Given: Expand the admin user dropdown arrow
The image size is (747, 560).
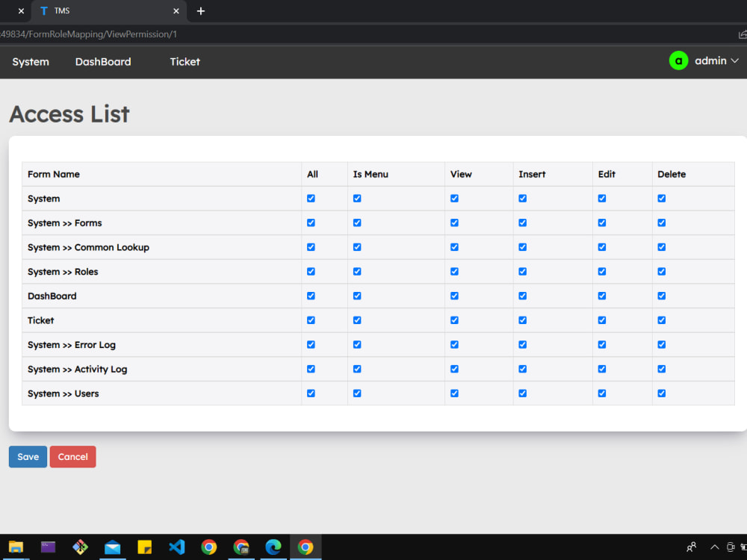Looking at the screenshot, I should (734, 61).
